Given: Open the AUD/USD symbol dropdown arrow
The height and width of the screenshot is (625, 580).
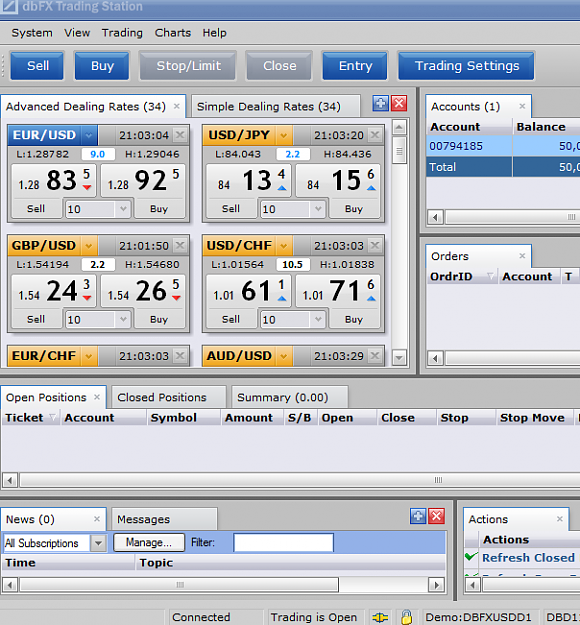Looking at the screenshot, I should click(283, 356).
